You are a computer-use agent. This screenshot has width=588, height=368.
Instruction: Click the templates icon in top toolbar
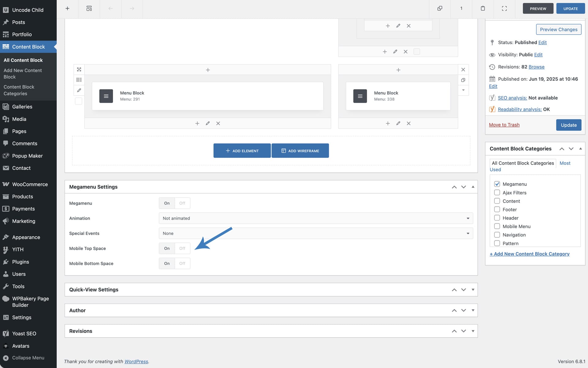[89, 9]
